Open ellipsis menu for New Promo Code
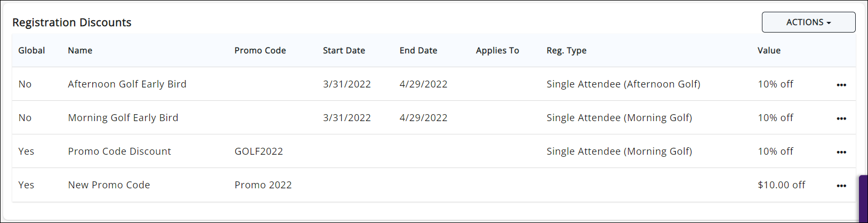 click(841, 186)
